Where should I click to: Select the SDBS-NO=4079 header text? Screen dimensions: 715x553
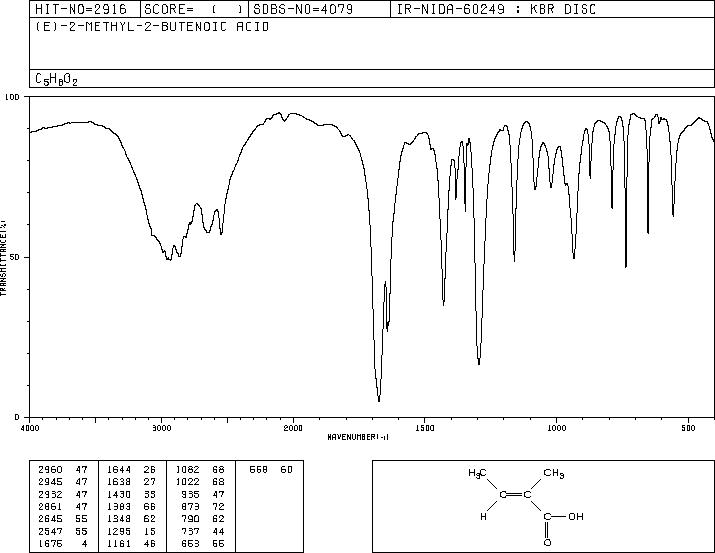point(303,9)
